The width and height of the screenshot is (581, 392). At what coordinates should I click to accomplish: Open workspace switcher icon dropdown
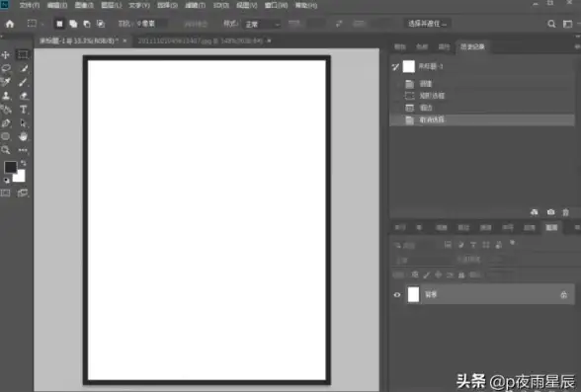(567, 24)
